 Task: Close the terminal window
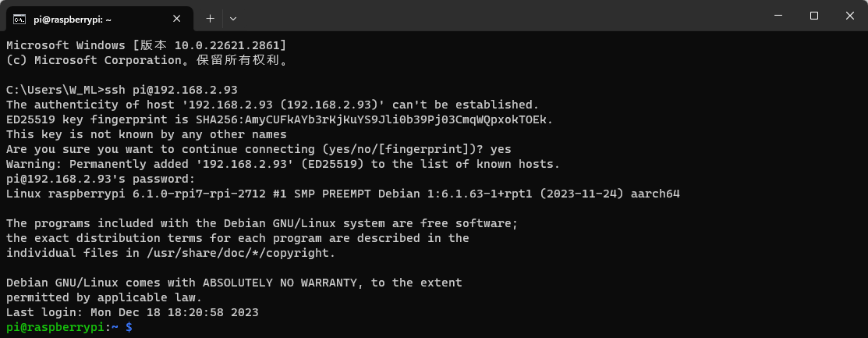(850, 16)
